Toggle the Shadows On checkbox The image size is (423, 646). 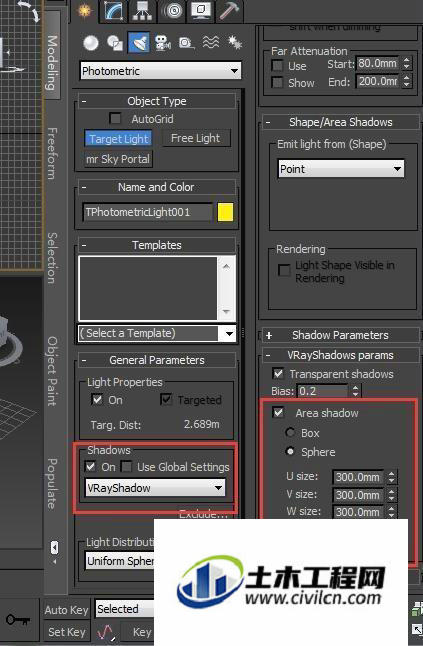pos(90,466)
